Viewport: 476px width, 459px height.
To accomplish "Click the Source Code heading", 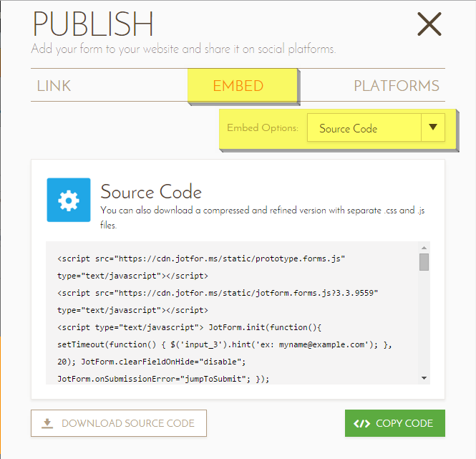I will click(x=151, y=192).
